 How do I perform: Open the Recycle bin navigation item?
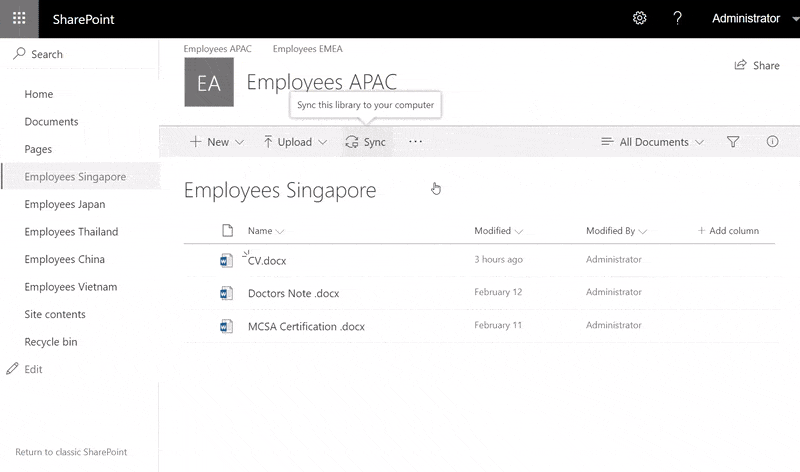coord(51,342)
